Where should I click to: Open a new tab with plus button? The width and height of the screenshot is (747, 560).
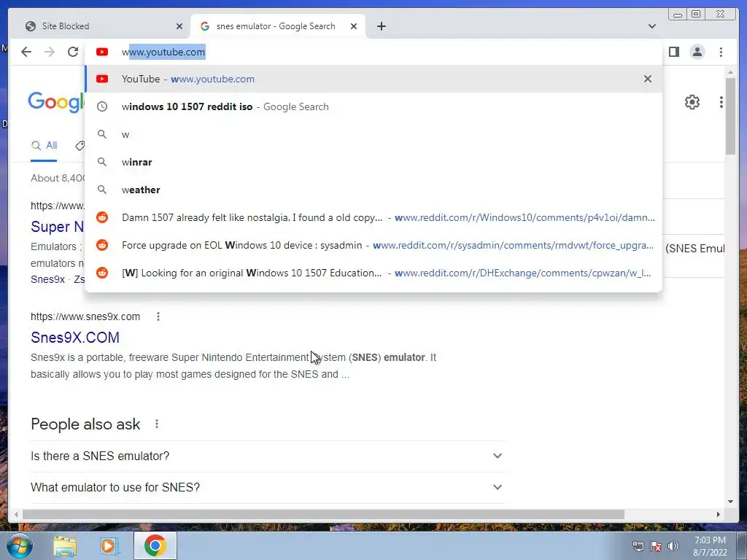(381, 26)
